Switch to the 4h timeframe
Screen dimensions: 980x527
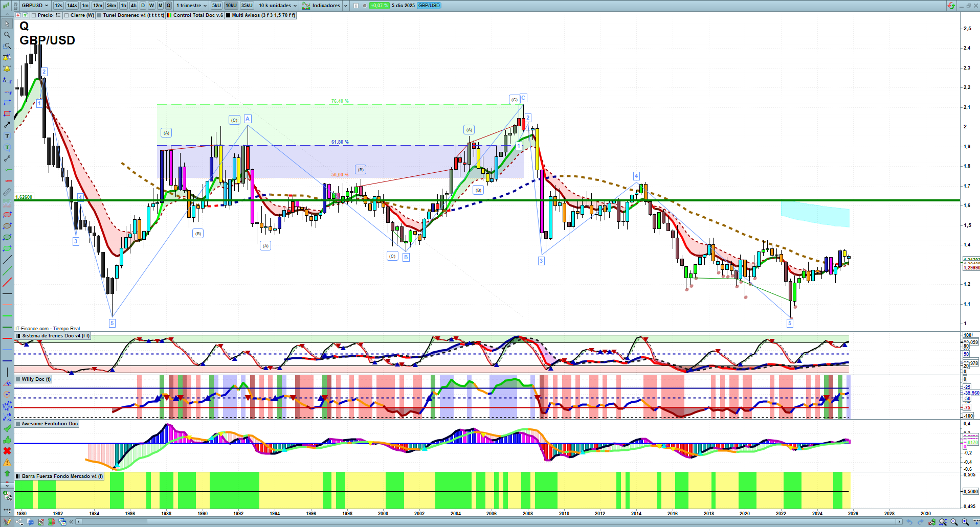(133, 6)
